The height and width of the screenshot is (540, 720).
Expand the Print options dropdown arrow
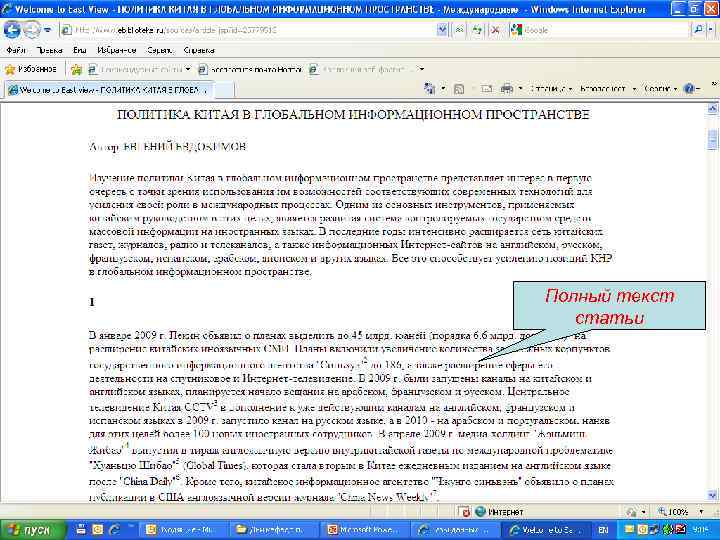click(x=520, y=89)
